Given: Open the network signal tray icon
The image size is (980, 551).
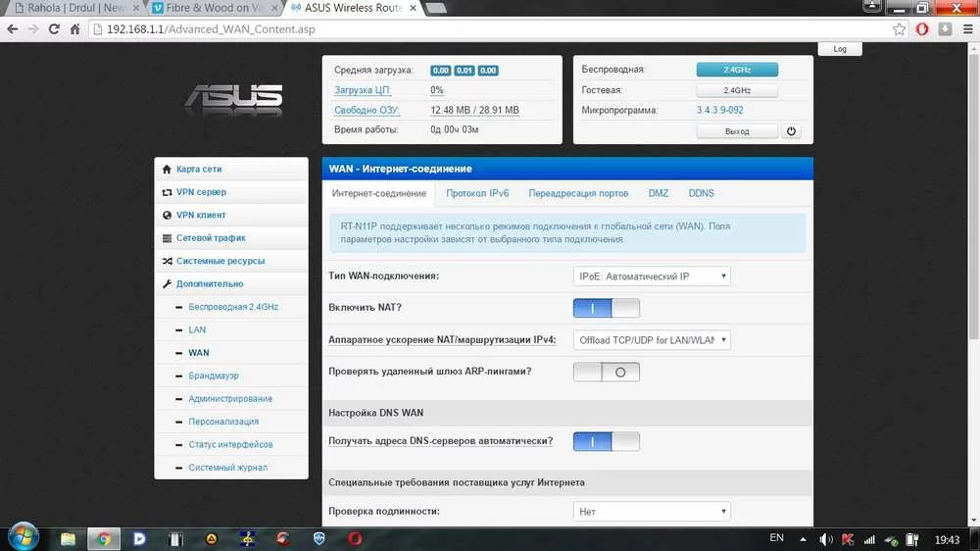Looking at the screenshot, I should 869,539.
